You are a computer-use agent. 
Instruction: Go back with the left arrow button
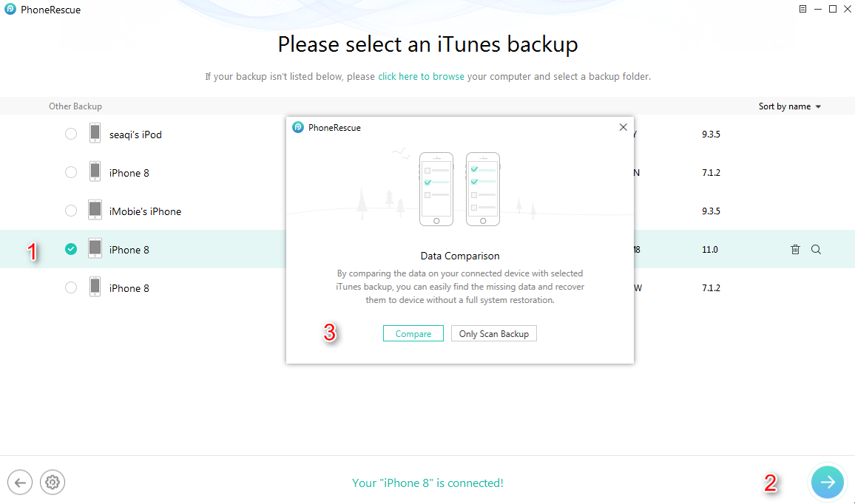(x=20, y=483)
